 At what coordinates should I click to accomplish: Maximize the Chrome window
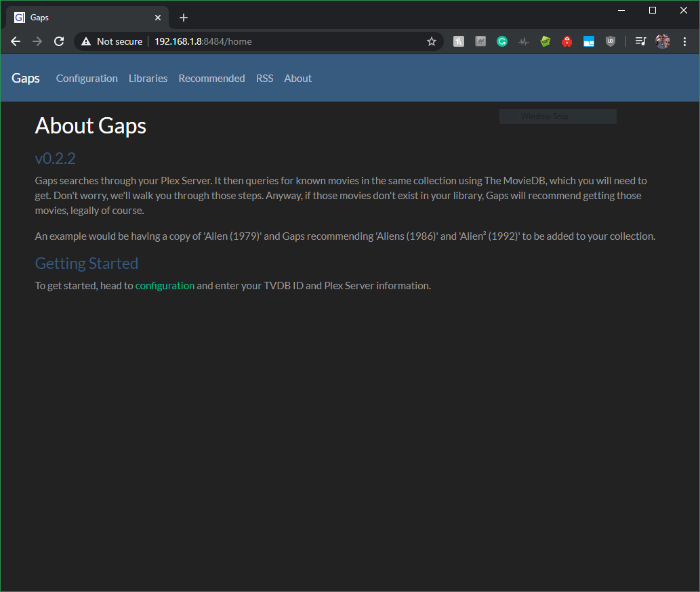[653, 10]
